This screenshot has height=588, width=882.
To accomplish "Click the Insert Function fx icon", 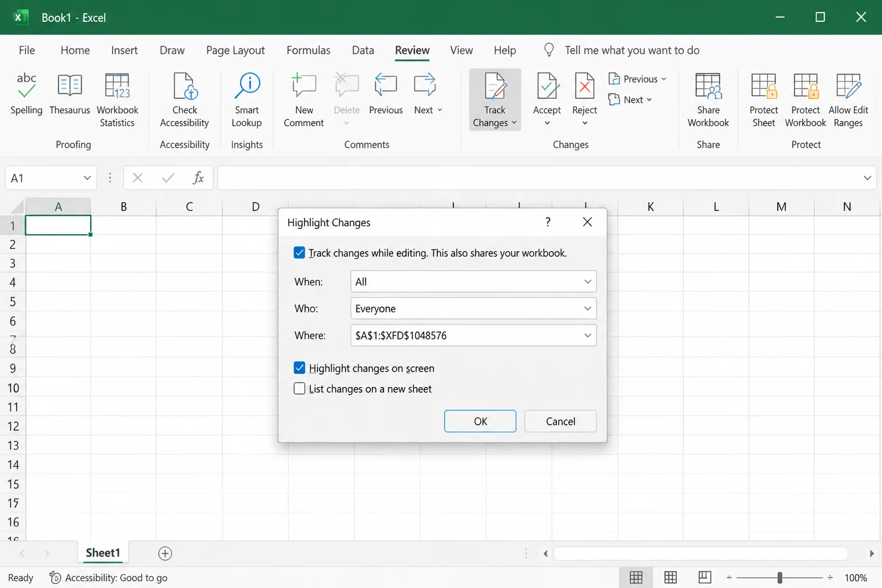I will (x=198, y=178).
